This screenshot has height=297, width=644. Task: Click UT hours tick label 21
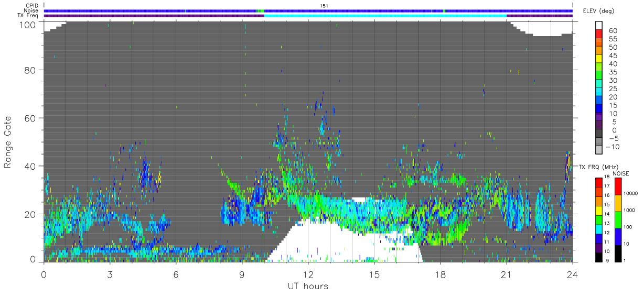(x=507, y=274)
